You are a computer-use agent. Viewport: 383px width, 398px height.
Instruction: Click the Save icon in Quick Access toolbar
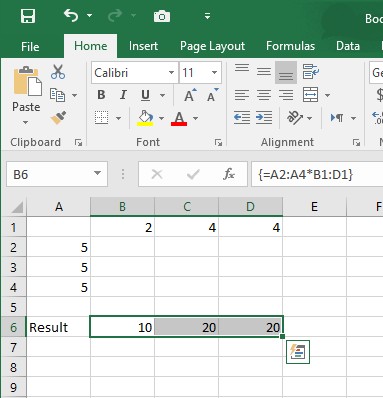(x=28, y=16)
